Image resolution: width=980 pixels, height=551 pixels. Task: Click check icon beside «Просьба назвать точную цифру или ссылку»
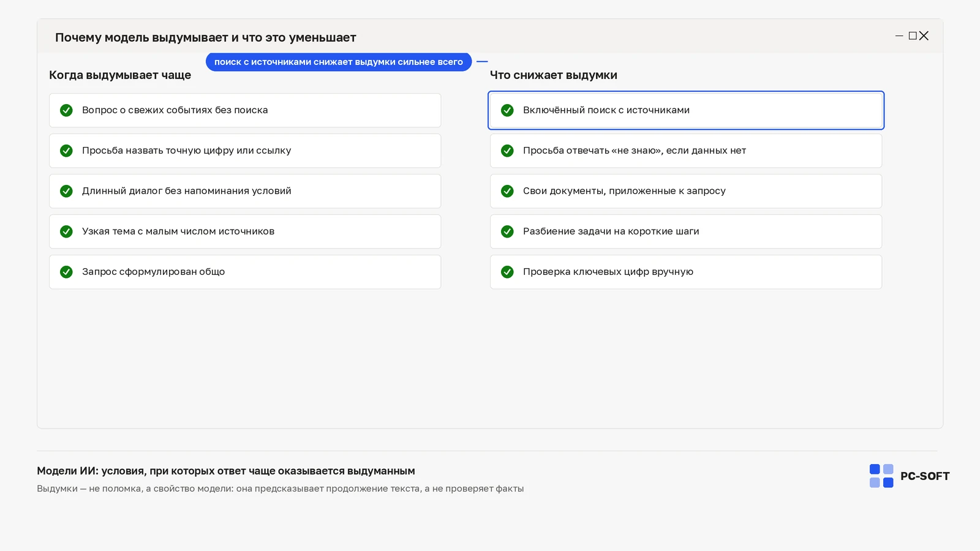point(66,151)
